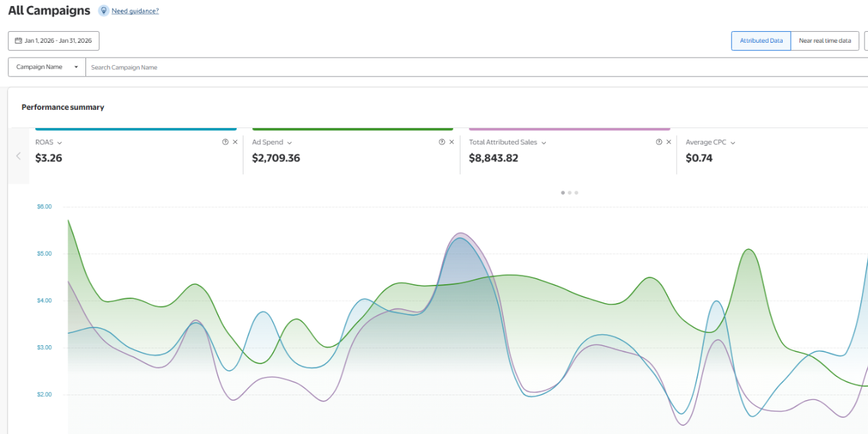Expand the Ad Spend metric dropdown
The image size is (868, 434).
pyautogui.click(x=290, y=142)
